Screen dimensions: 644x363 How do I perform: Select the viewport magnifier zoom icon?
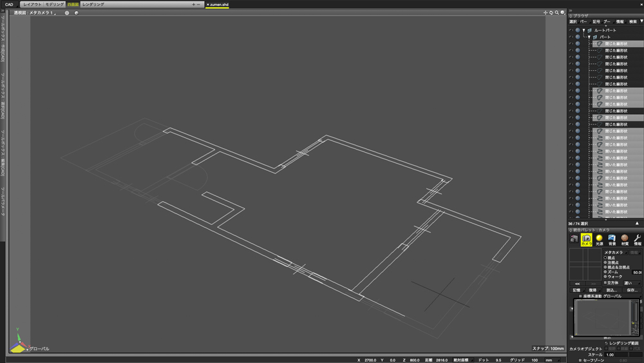[x=557, y=13]
